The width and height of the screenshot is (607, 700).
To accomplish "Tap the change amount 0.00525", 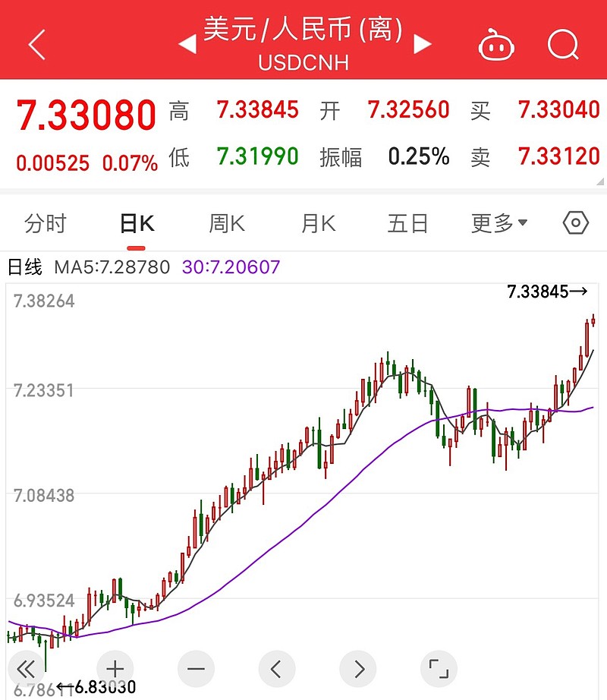I will [52, 163].
